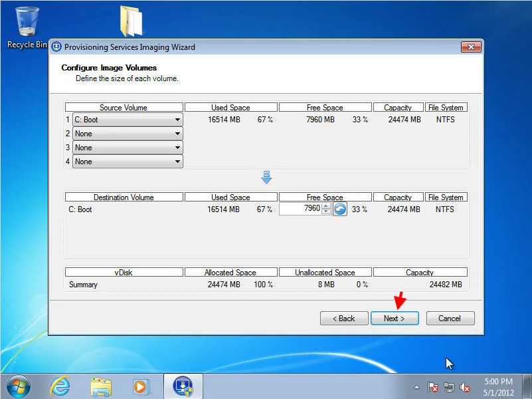This screenshot has height=399, width=532.
Task: Close the Imaging Wizard window
Action: [471, 47]
